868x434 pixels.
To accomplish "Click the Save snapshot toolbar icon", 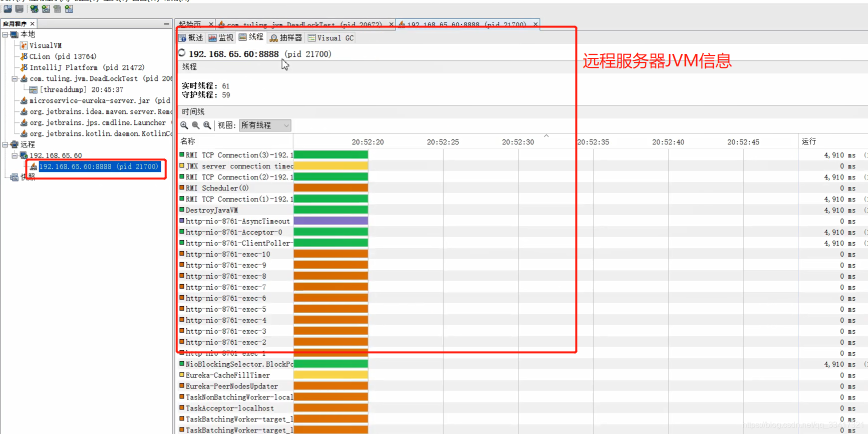I will pyautogui.click(x=19, y=8).
